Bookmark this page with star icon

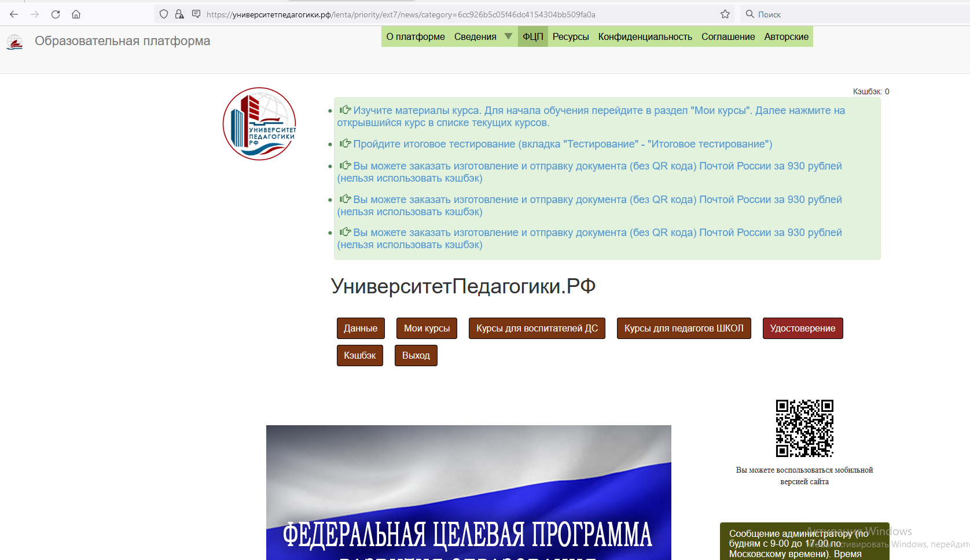click(725, 14)
